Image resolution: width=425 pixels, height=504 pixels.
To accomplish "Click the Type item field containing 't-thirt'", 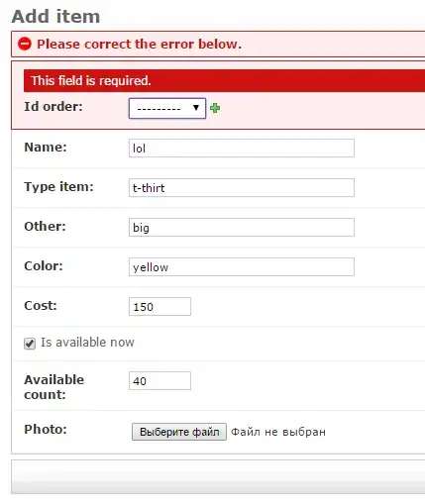I will coord(242,188).
